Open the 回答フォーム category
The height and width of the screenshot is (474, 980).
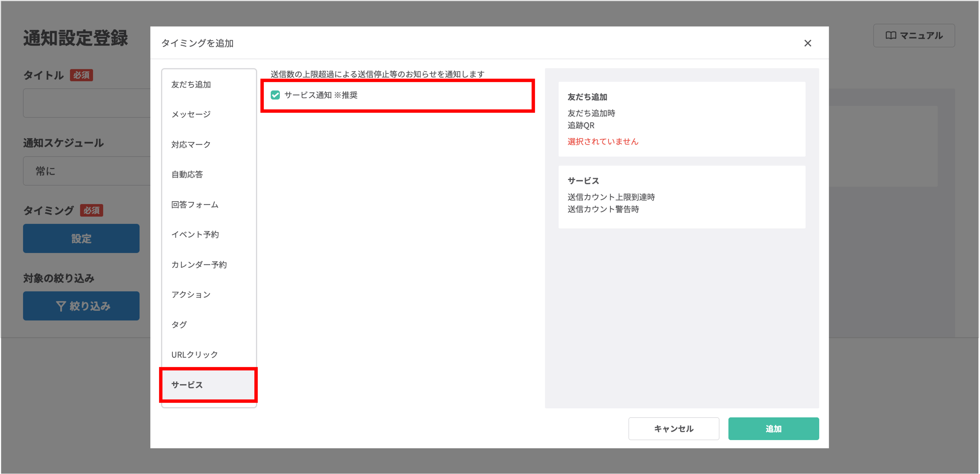[x=209, y=204]
